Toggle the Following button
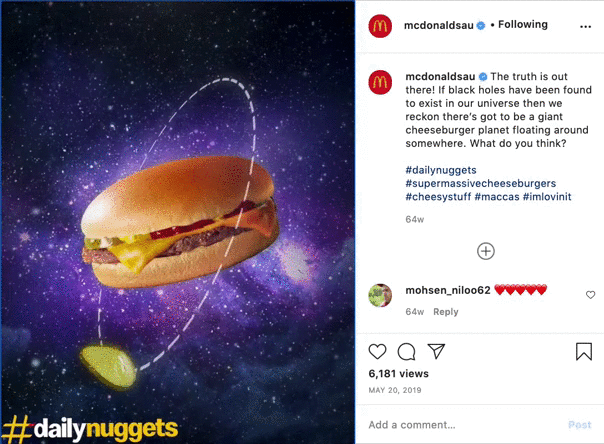The height and width of the screenshot is (444, 604). [523, 25]
